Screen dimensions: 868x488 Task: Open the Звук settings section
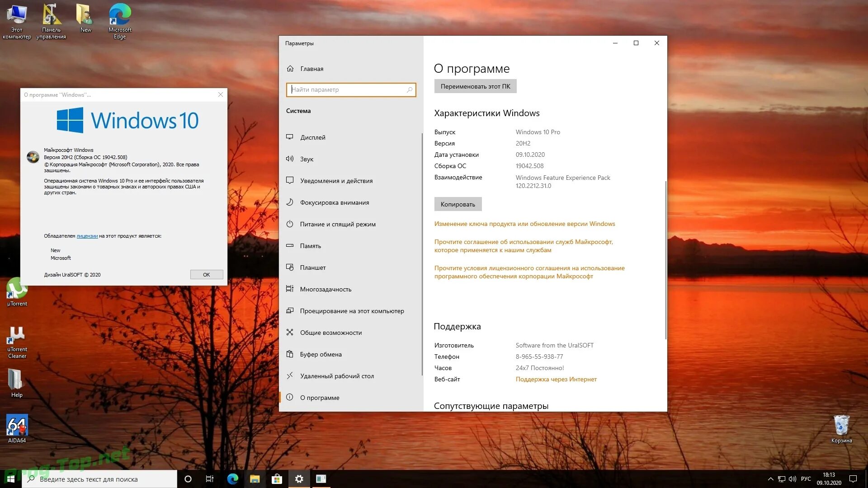pyautogui.click(x=307, y=159)
